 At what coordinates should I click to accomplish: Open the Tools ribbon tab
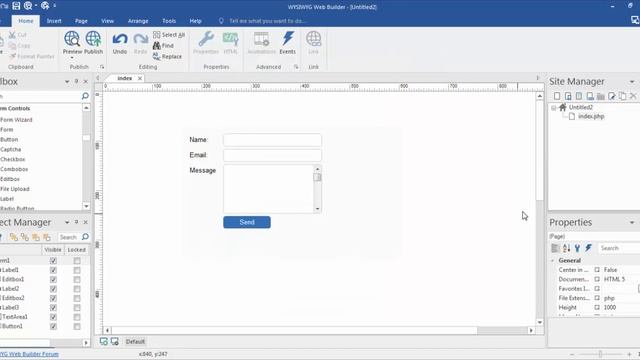[x=169, y=21]
